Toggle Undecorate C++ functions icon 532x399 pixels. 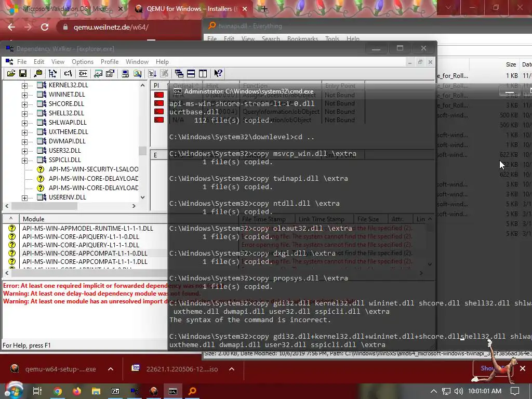click(x=83, y=73)
